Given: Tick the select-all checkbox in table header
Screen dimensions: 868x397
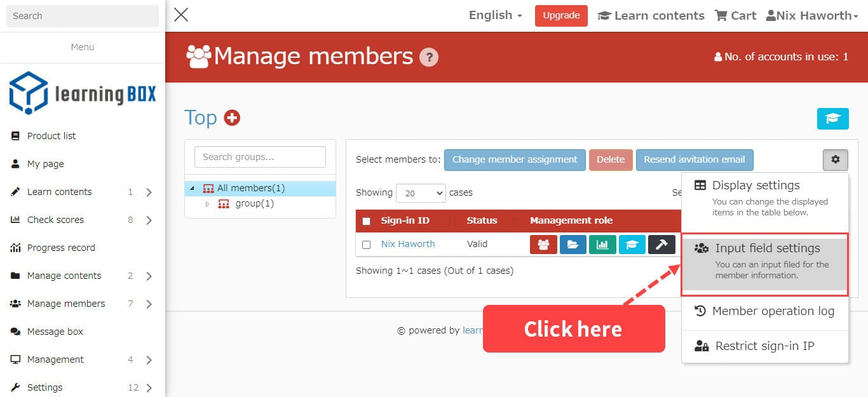Looking at the screenshot, I should tap(366, 221).
